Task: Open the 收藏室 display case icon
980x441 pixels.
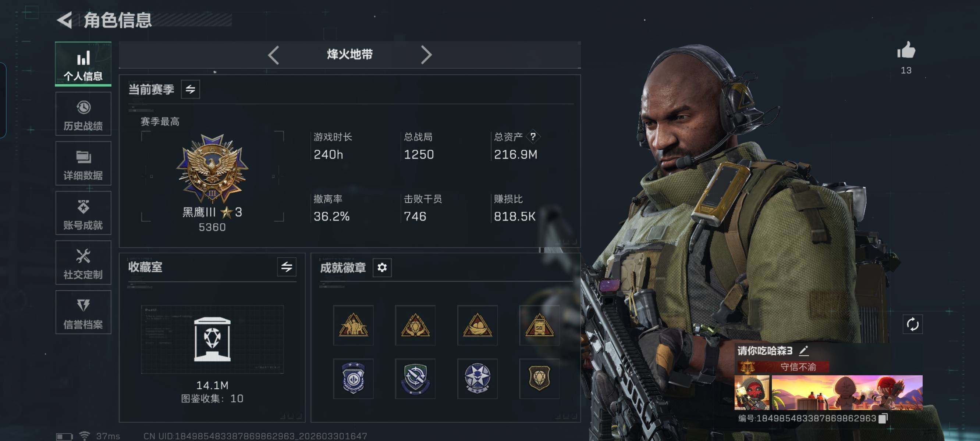Action: (x=212, y=339)
